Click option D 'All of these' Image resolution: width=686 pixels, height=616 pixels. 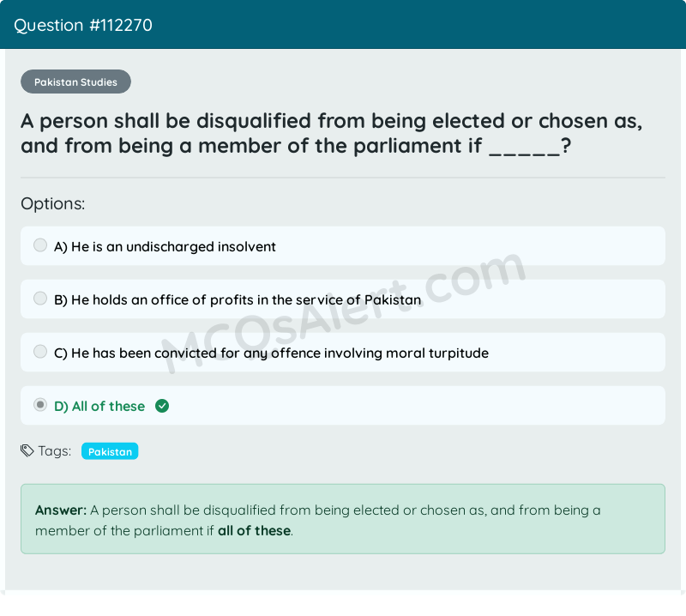click(x=97, y=406)
